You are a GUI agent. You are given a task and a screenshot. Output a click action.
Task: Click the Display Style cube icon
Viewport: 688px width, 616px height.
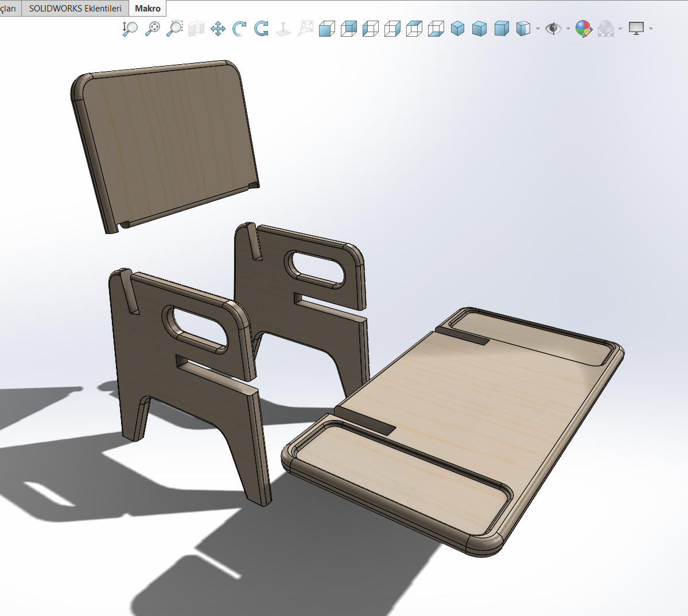pyautogui.click(x=523, y=29)
